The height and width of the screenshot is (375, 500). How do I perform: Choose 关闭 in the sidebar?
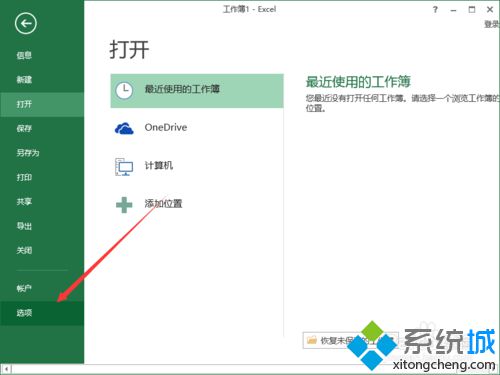coord(42,251)
